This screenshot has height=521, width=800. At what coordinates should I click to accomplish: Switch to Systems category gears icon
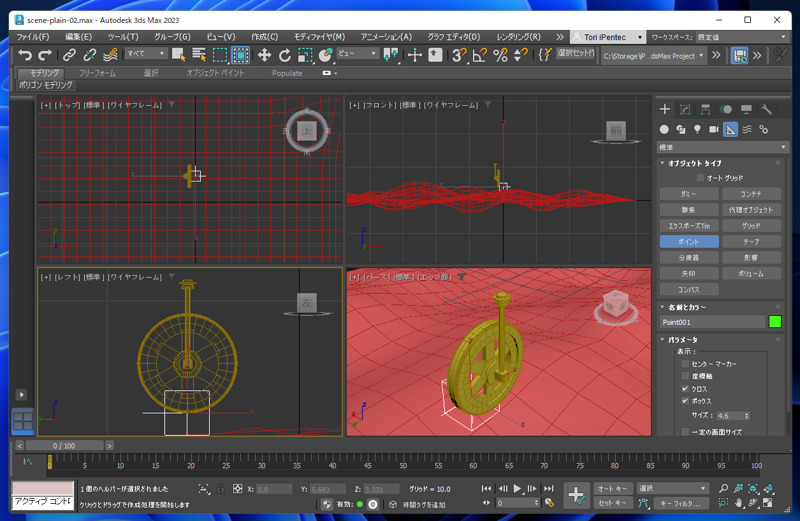pyautogui.click(x=764, y=130)
